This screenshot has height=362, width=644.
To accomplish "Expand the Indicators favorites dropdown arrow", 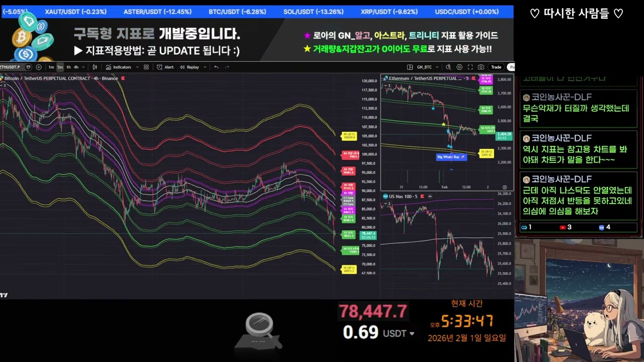I will pyautogui.click(x=137, y=67).
